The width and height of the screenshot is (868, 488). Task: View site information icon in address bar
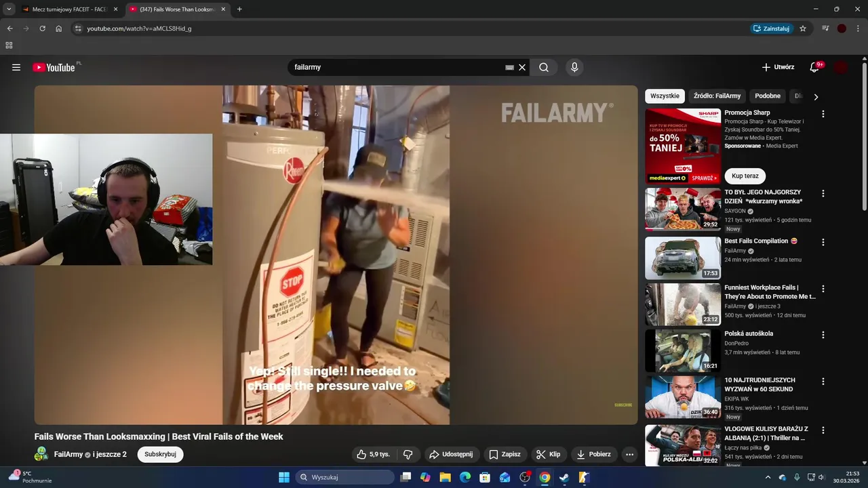[x=78, y=28]
